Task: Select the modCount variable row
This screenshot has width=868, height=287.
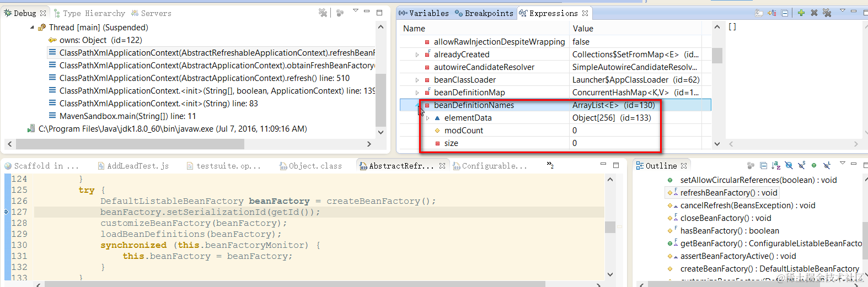Action: 555,131
